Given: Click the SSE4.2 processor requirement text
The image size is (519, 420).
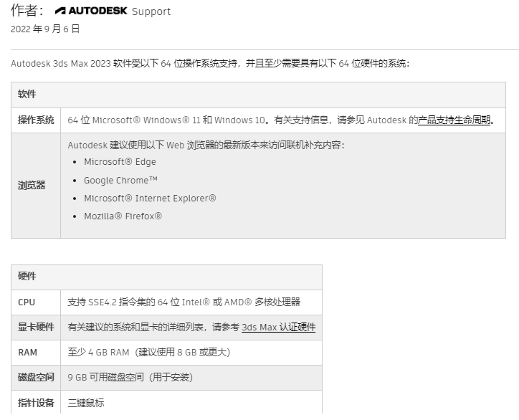Looking at the screenshot, I should (184, 302).
